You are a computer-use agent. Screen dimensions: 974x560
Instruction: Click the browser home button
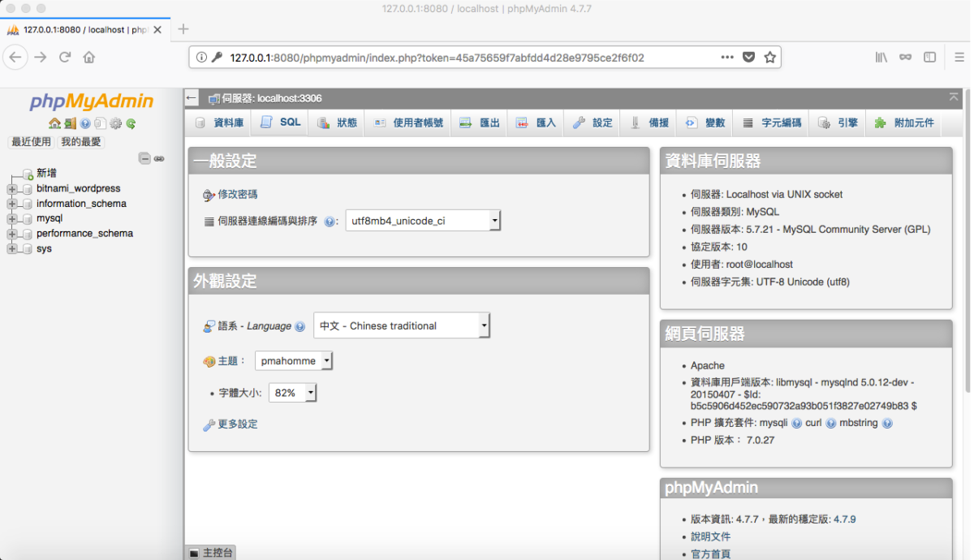point(89,57)
